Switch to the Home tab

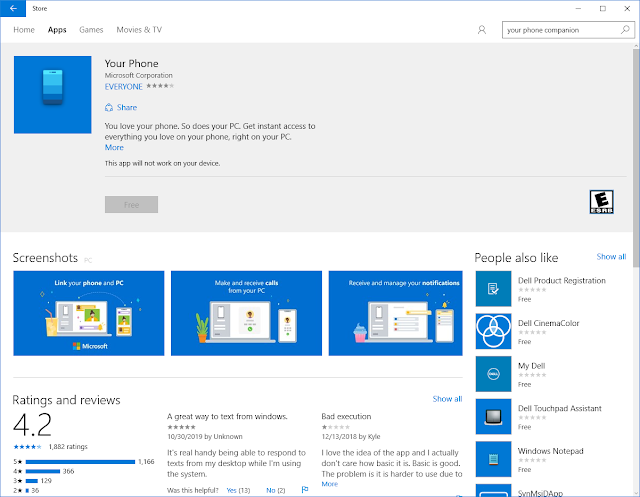click(24, 30)
